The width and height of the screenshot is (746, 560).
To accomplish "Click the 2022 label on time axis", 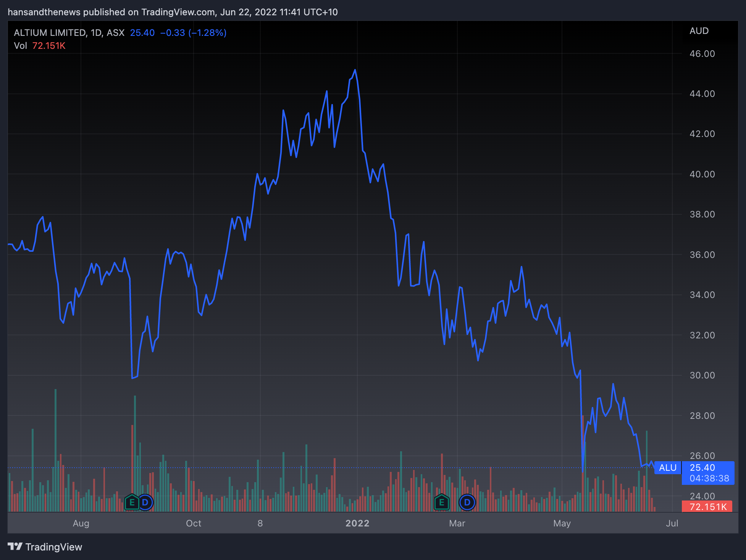I will tap(357, 523).
